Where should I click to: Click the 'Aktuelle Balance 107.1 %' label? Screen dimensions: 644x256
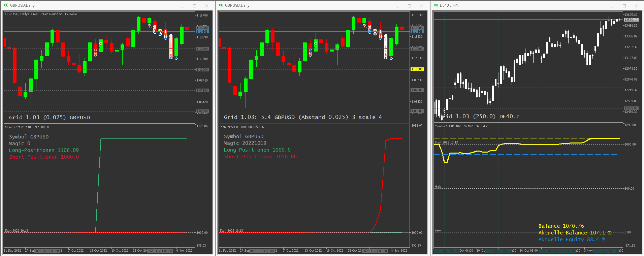[x=575, y=233]
